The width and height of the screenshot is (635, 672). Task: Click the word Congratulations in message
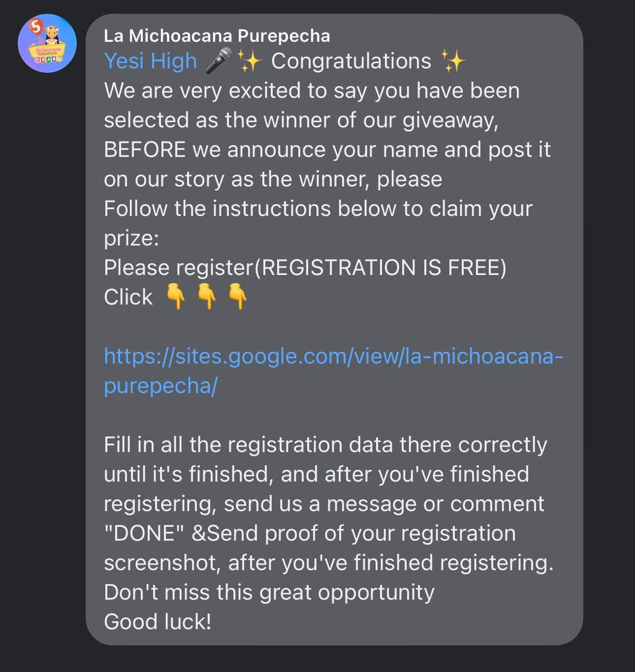pyautogui.click(x=351, y=61)
